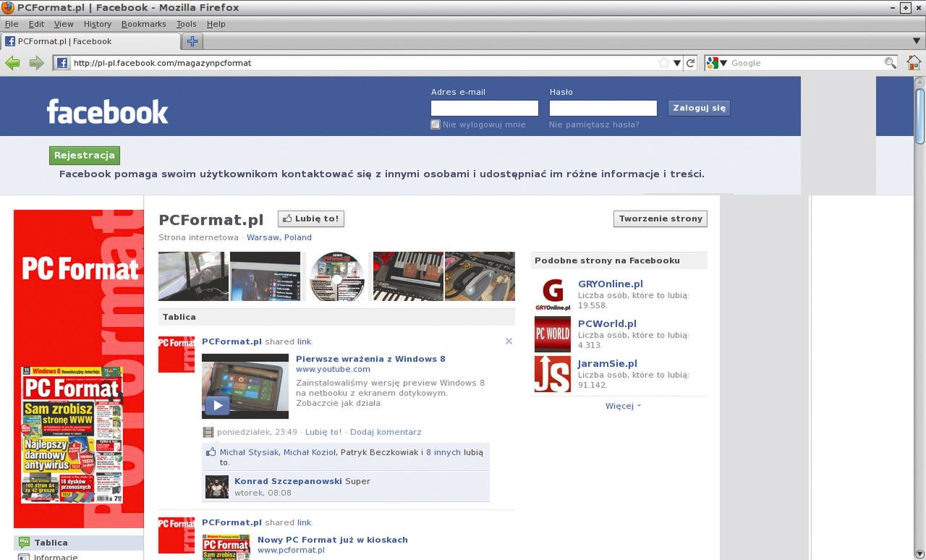Open the first photo thumbnail in strip

tap(193, 276)
